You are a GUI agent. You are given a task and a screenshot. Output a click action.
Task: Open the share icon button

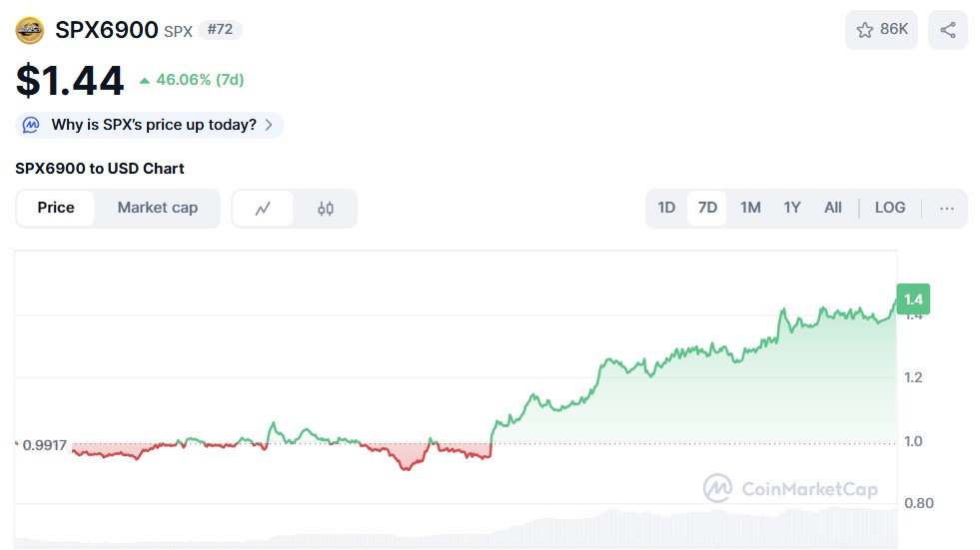click(947, 30)
